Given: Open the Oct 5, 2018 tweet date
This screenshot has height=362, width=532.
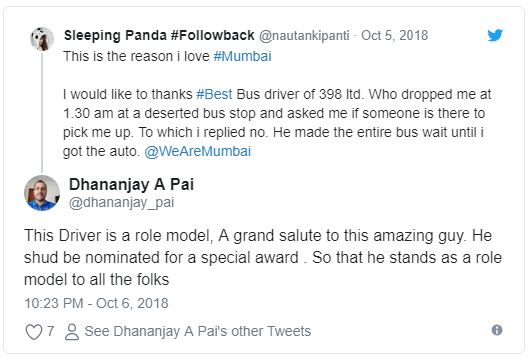Looking at the screenshot, I should (x=394, y=35).
